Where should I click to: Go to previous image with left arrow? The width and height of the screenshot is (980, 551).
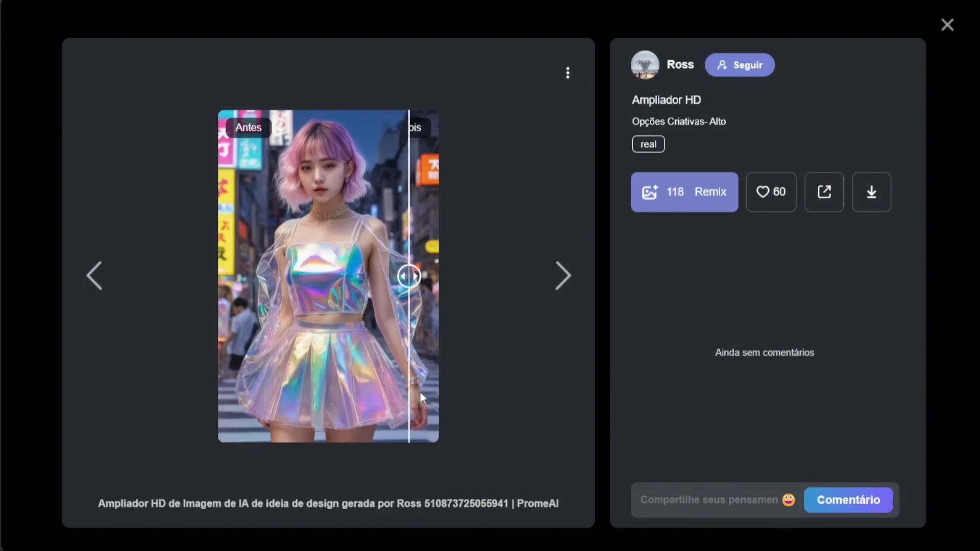[94, 275]
